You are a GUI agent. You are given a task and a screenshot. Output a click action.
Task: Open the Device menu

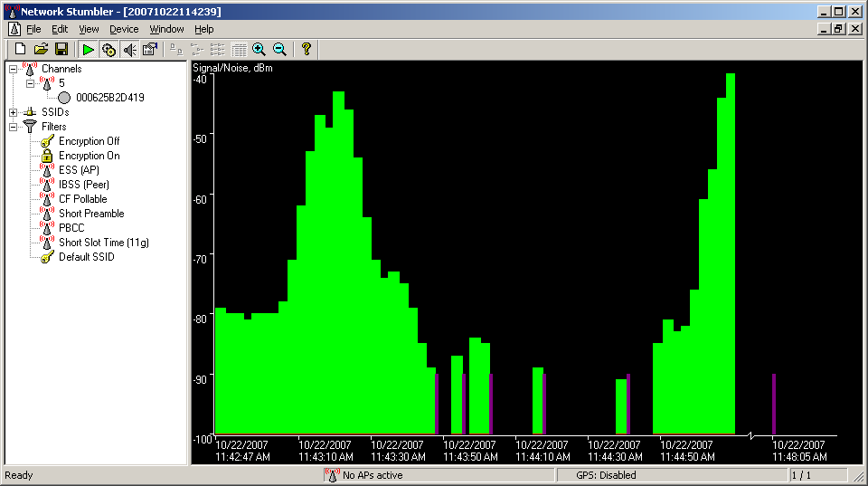pyautogui.click(x=124, y=29)
